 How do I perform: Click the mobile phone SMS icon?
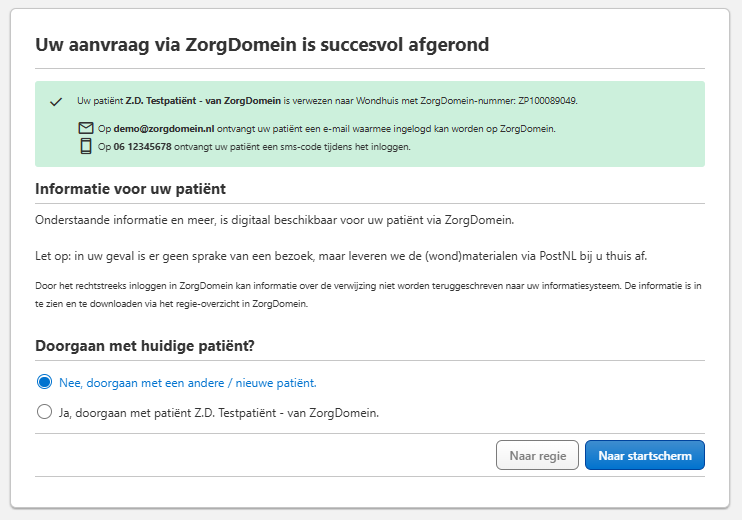coord(86,147)
